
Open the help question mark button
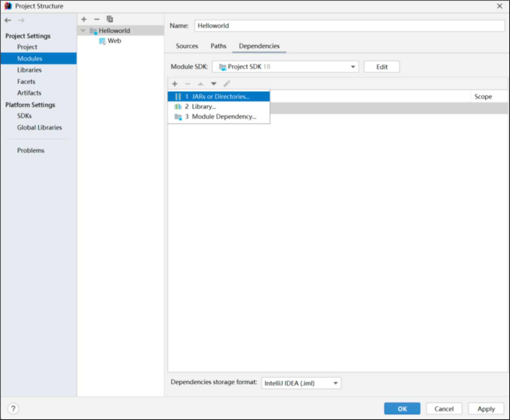[x=13, y=408]
